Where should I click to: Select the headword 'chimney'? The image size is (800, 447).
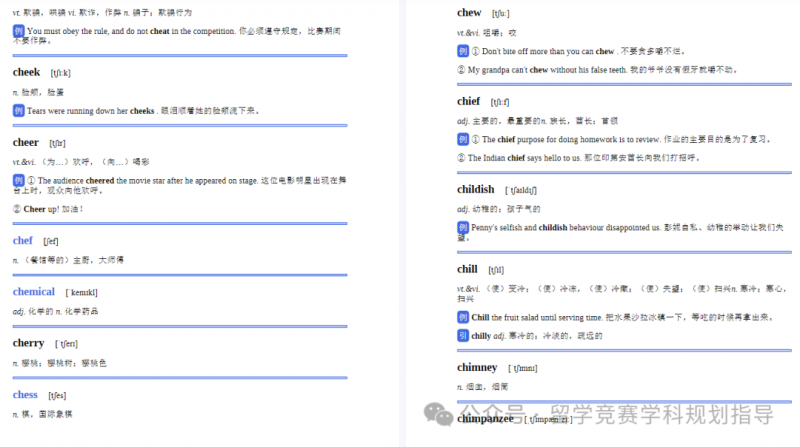tap(477, 367)
